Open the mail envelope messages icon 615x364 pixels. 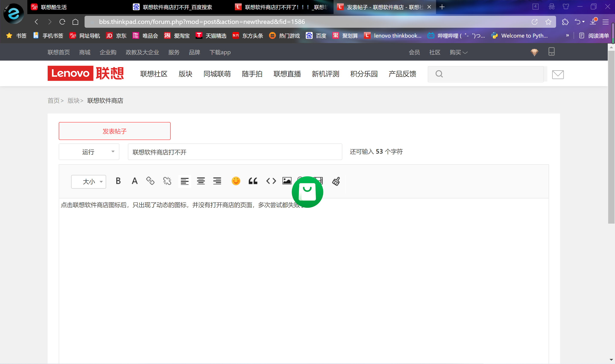pyautogui.click(x=558, y=74)
